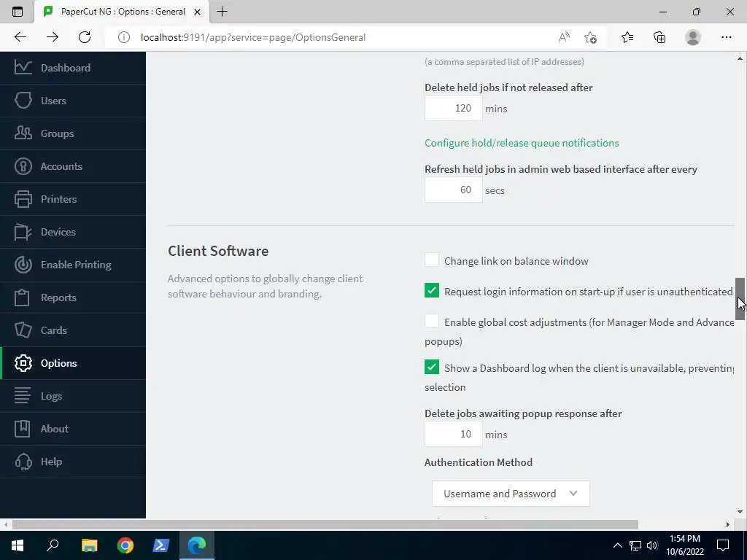
Task: Click the Groups people icon
Action: coord(23,133)
